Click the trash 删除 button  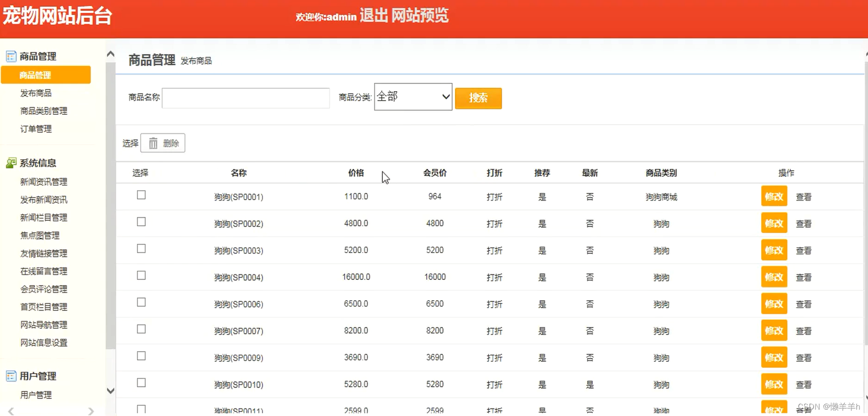[x=163, y=143]
